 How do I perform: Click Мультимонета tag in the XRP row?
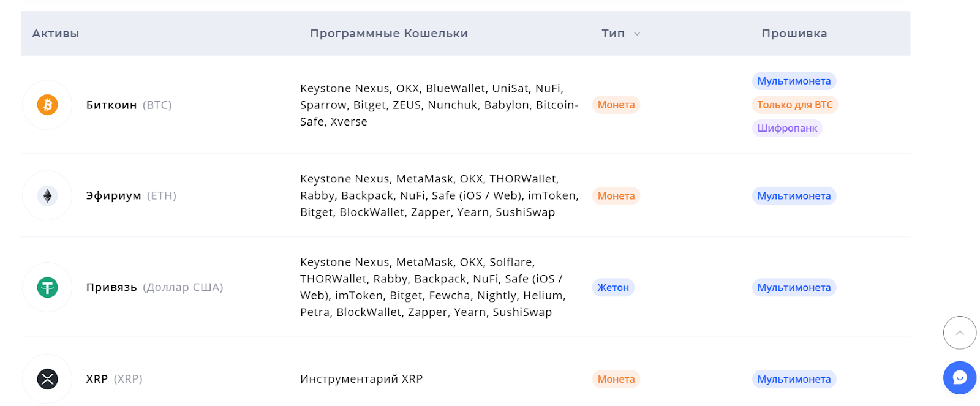click(x=794, y=379)
